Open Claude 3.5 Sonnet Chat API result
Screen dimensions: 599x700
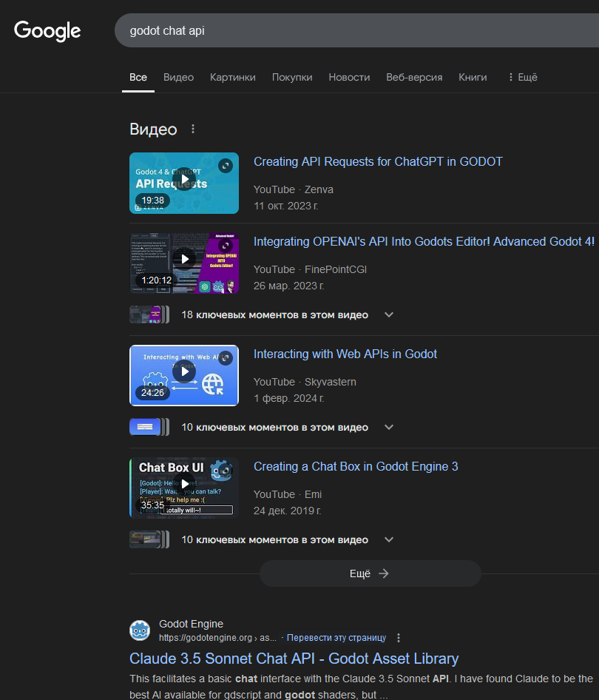click(294, 659)
